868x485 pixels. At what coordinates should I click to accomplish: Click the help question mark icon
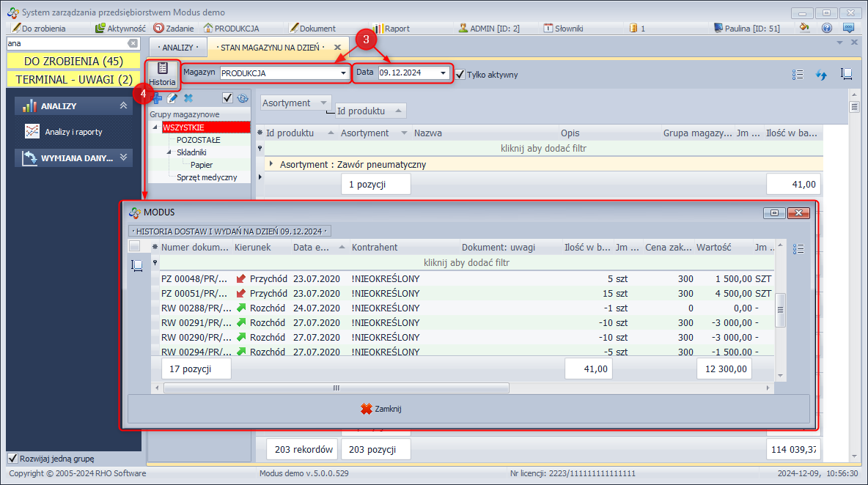[x=827, y=29]
